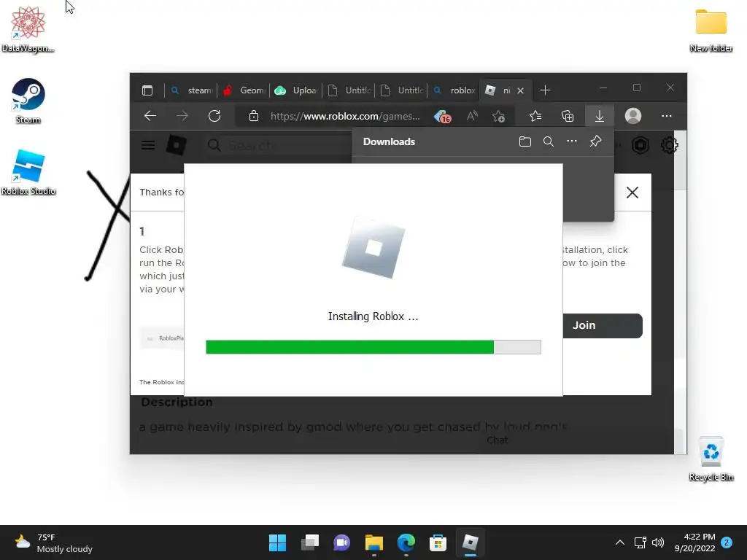The image size is (747, 560).
Task: Select the Roblox installer taskbar icon
Action: coord(471,542)
